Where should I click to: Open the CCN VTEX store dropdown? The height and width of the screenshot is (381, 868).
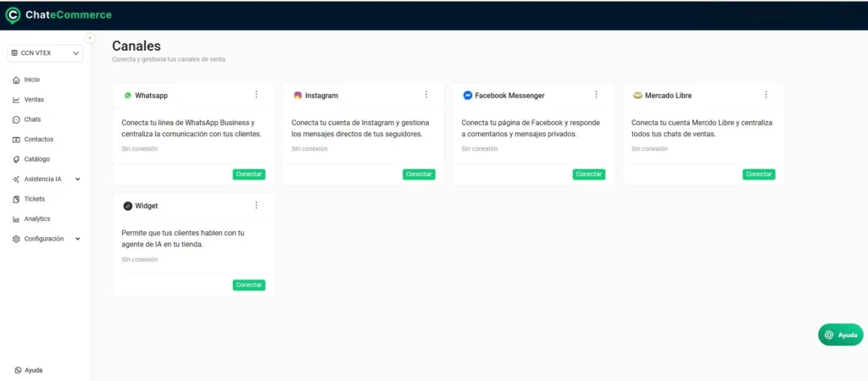pos(45,53)
